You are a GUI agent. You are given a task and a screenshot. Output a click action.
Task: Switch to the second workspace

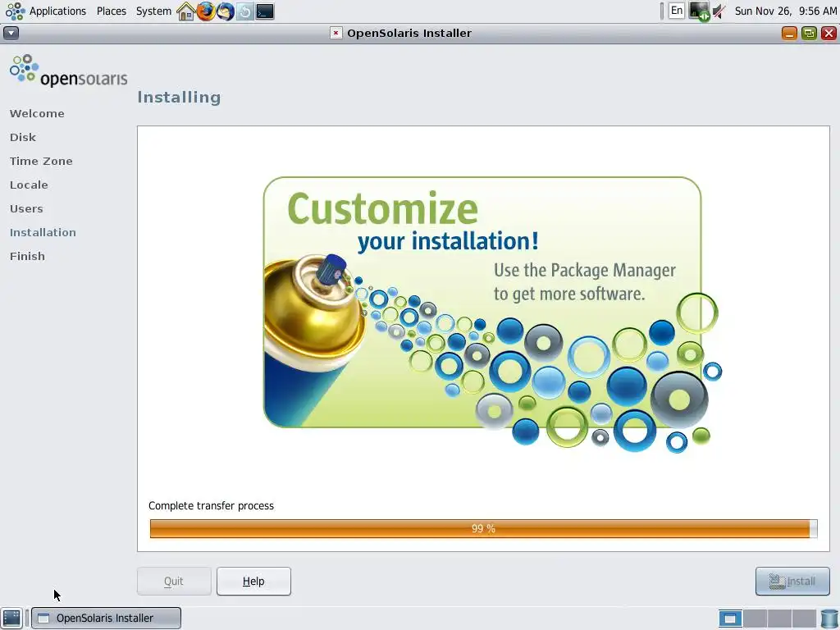[x=755, y=619]
